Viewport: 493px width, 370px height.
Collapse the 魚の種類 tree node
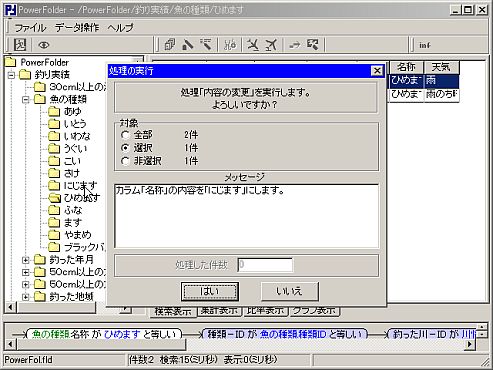[x=26, y=99]
